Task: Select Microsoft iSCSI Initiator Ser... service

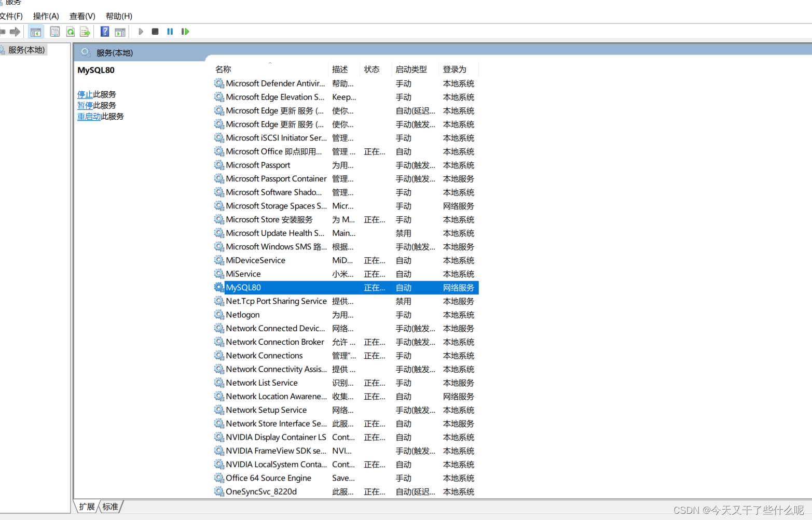Action: pos(276,138)
